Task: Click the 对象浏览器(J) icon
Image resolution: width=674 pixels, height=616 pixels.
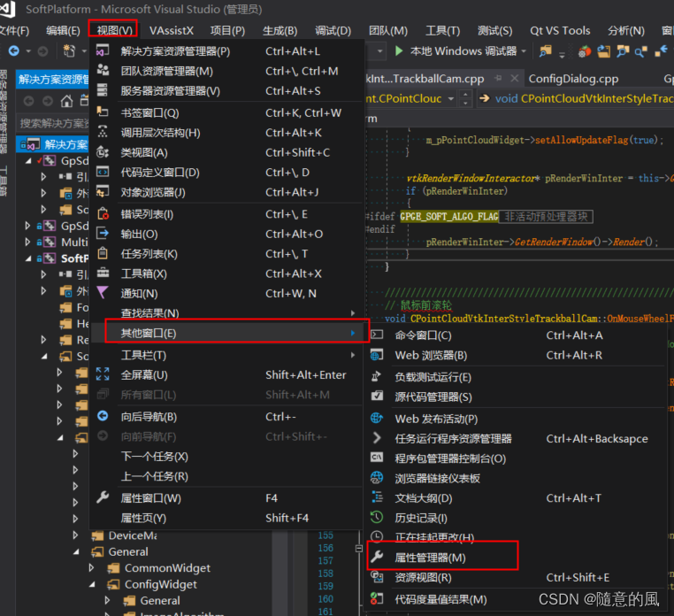Action: 103,192
